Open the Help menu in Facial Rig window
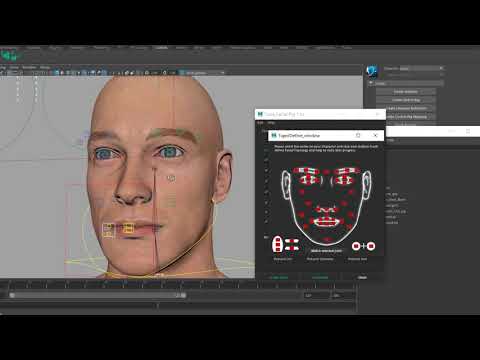This screenshot has height=360, width=480. pos(271,123)
